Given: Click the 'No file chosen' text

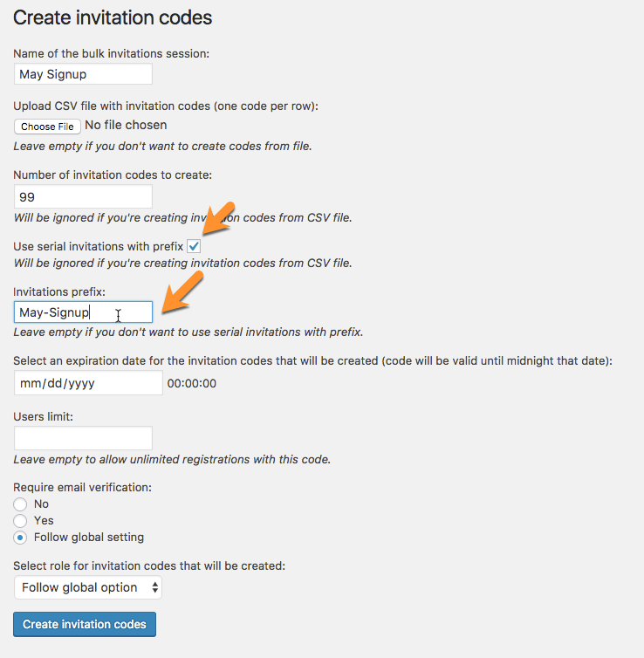Looking at the screenshot, I should (x=126, y=126).
